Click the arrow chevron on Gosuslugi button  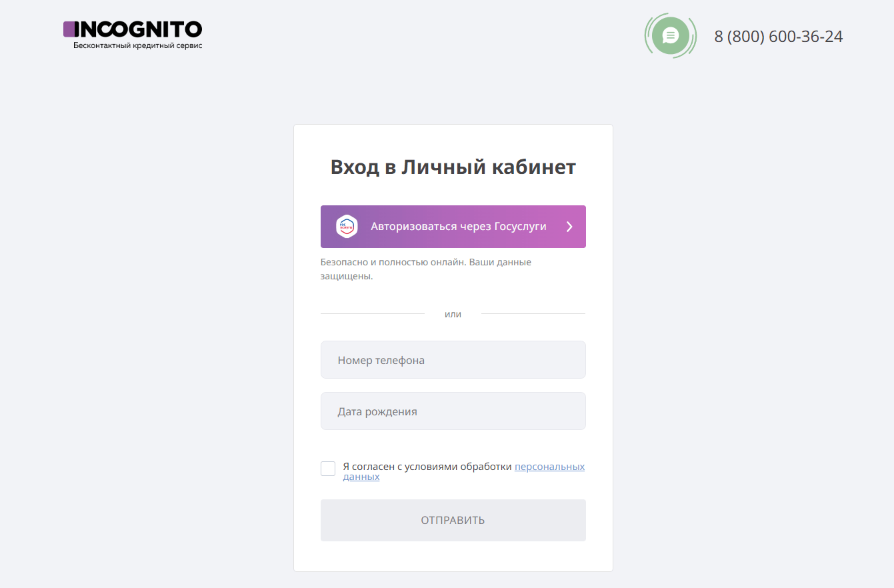[569, 227]
